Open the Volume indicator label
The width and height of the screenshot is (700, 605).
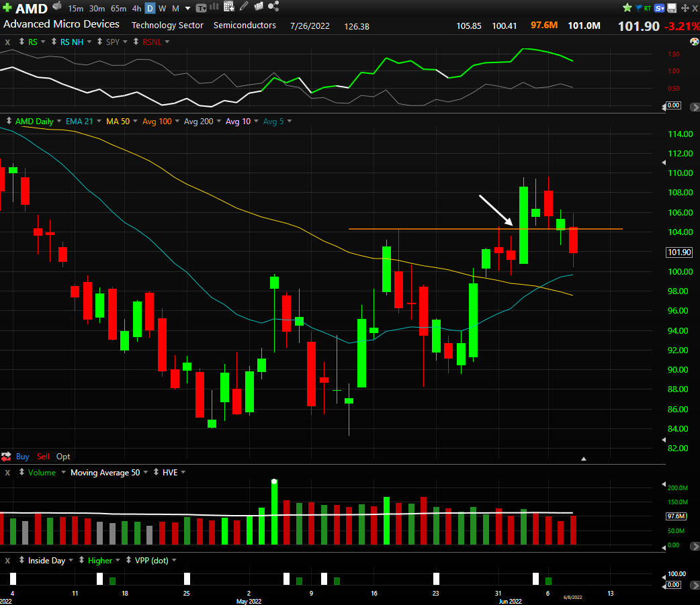(42, 473)
